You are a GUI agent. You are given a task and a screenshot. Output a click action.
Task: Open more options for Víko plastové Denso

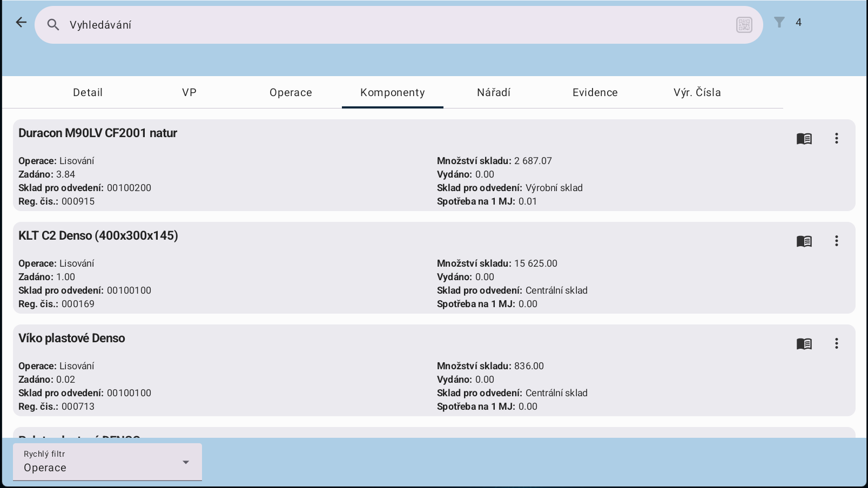pos(836,343)
